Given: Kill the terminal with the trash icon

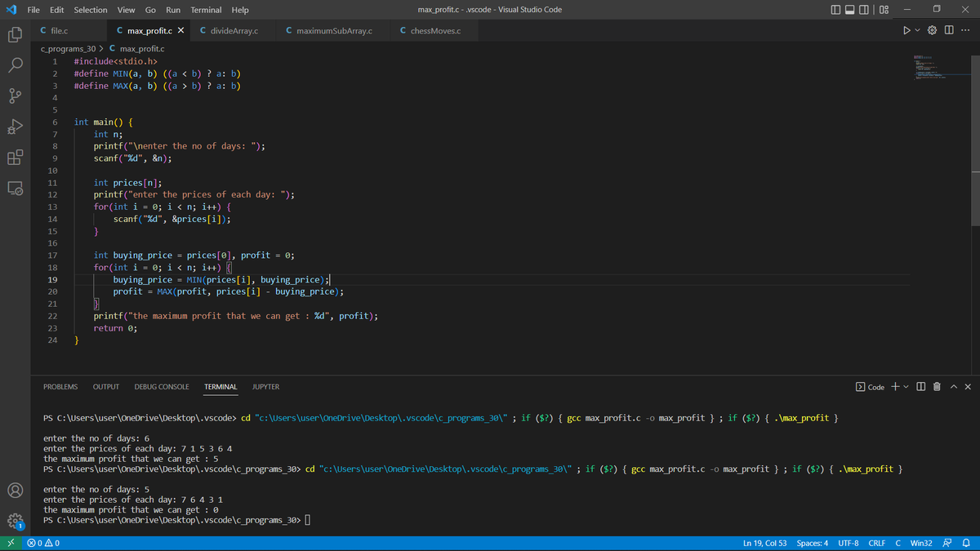Looking at the screenshot, I should (x=938, y=387).
